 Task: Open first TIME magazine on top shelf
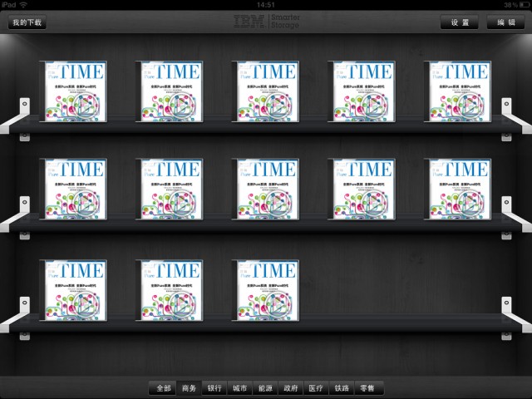[73, 91]
